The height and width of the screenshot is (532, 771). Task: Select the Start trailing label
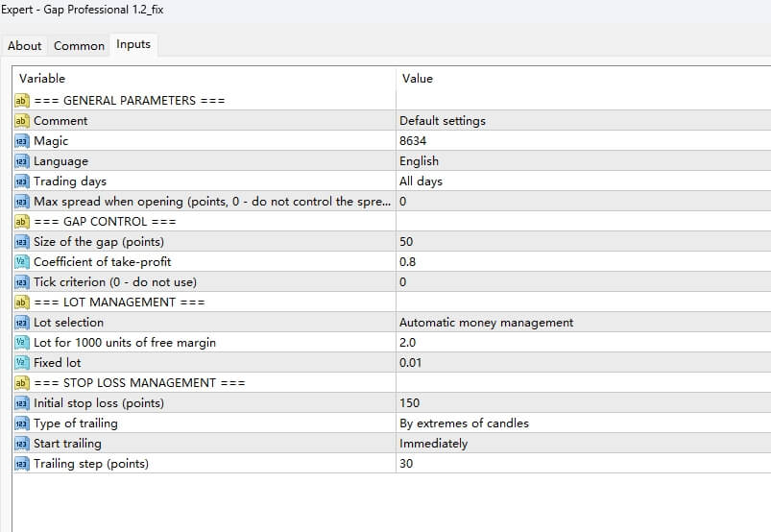(x=67, y=444)
